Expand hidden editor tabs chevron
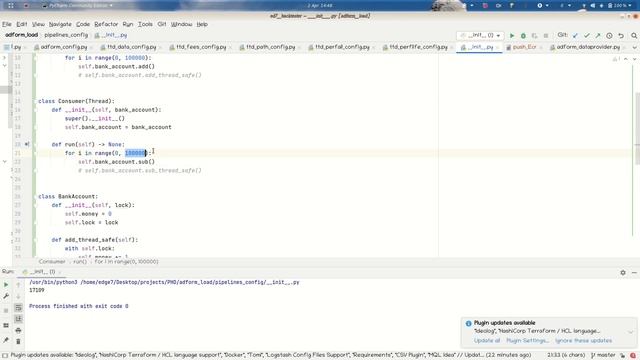 (635, 48)
